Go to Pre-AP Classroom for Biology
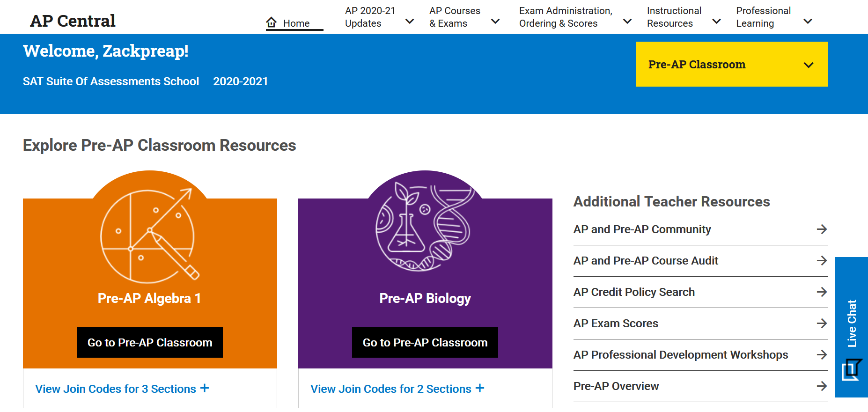Viewport: 868px width, 412px height. (425, 342)
